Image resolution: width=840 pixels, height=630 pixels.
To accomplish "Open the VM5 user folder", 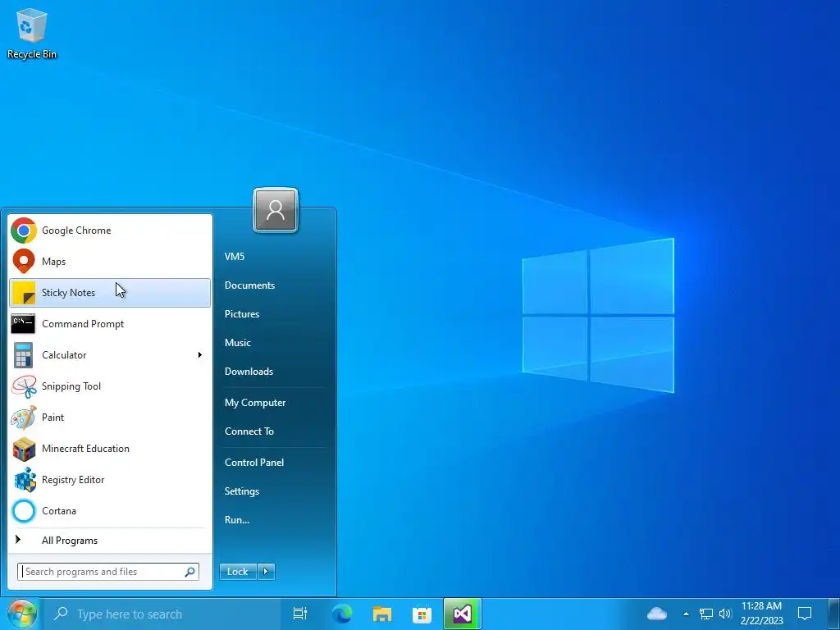I will (x=235, y=257).
